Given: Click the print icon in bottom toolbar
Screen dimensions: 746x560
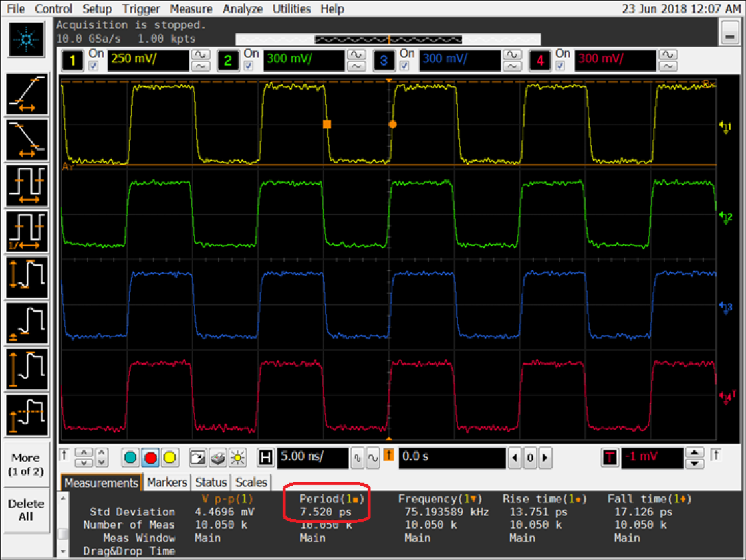Looking at the screenshot, I should pyautogui.click(x=217, y=458).
